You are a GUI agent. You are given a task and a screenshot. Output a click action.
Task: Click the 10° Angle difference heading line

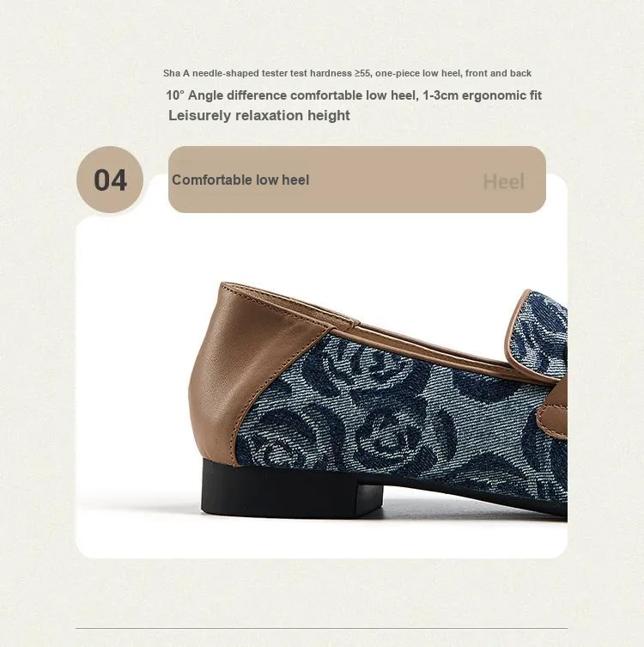point(353,95)
